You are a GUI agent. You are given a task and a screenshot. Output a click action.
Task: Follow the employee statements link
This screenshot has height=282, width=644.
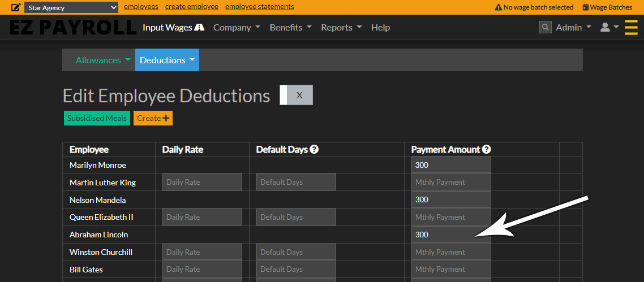click(259, 7)
